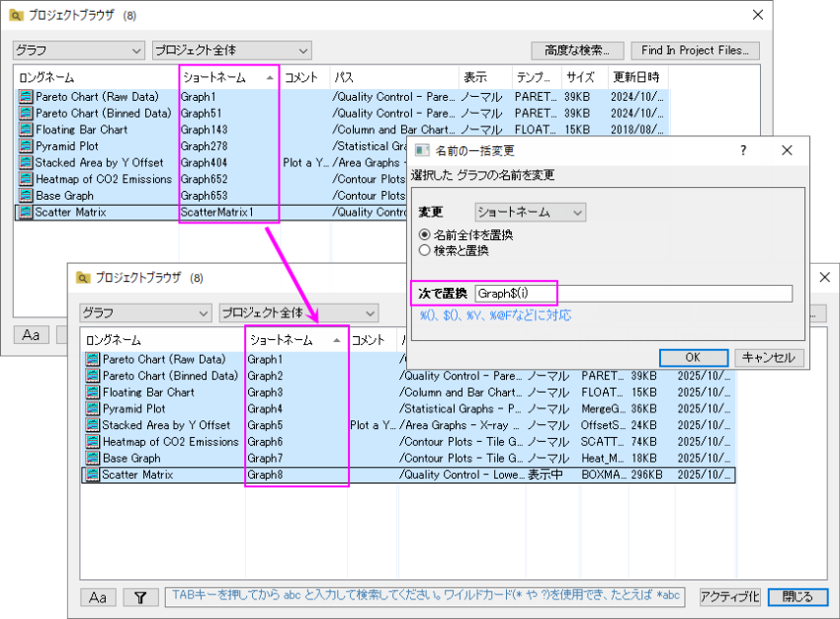Select Heatmap of CO2 Emissions in front browser

[x=409, y=442]
